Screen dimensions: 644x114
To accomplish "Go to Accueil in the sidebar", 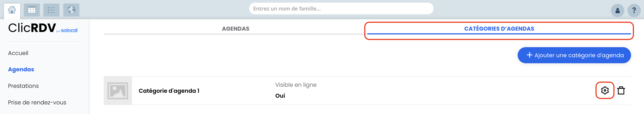I will click(18, 53).
